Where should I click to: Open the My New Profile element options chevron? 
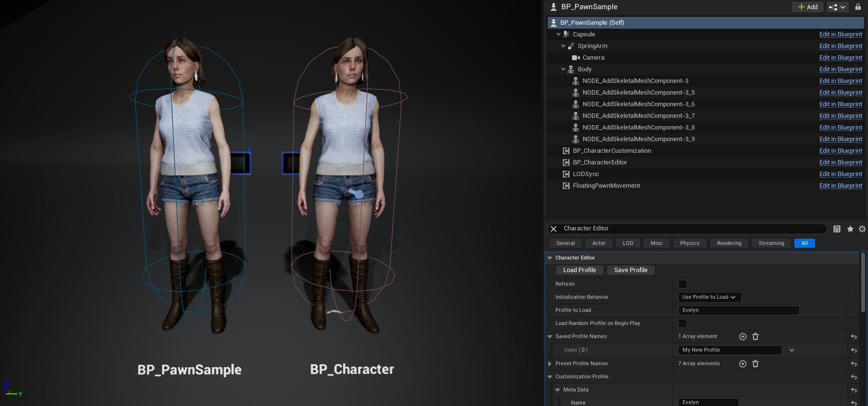tap(792, 350)
